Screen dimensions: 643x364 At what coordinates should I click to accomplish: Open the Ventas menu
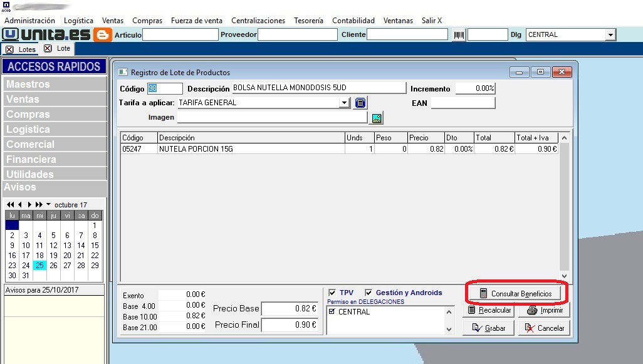(x=113, y=21)
